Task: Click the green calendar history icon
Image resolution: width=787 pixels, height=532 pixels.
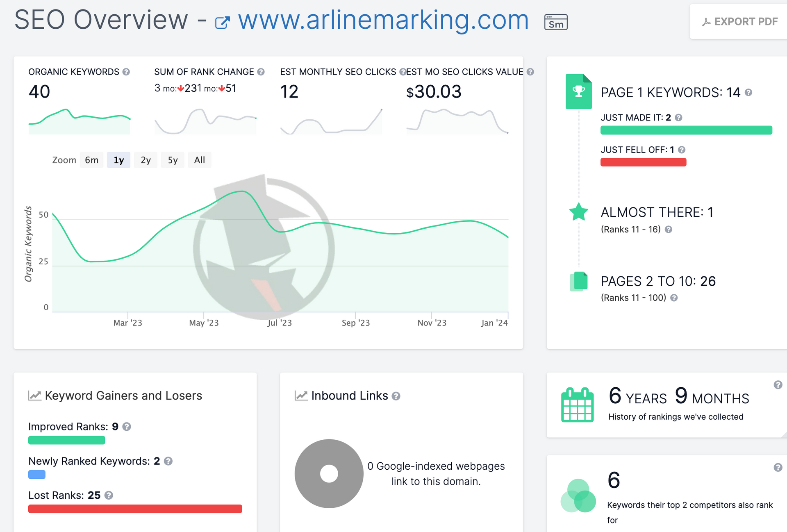Action: 577,405
